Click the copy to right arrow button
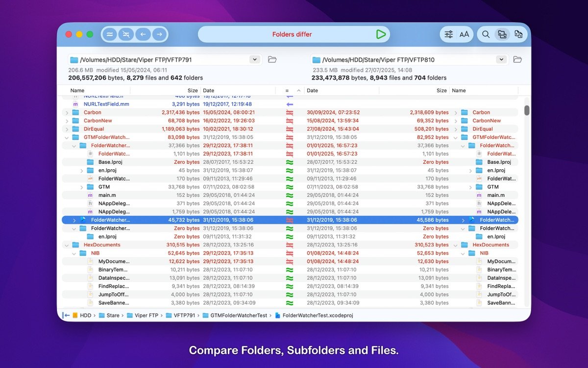Screen dimensions: 588x368 pyautogui.click(x=159, y=34)
